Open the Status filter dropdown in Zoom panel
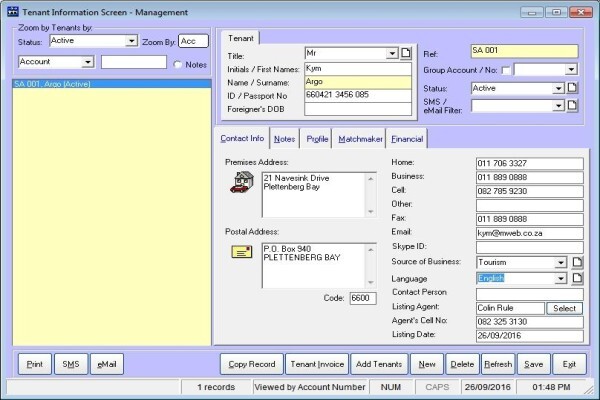 (x=131, y=41)
